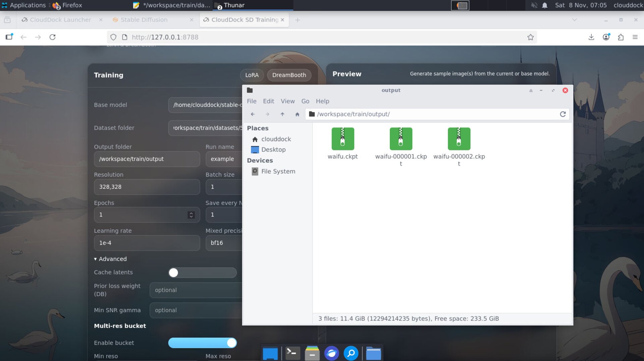Click the Learning rate input field
Screen dimensions: 644x361
[147, 243]
